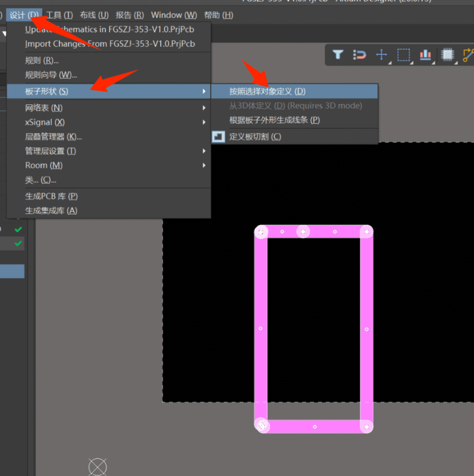Click the interactive routing icon
Image resolution: width=474 pixels, height=476 pixels.
point(468,55)
